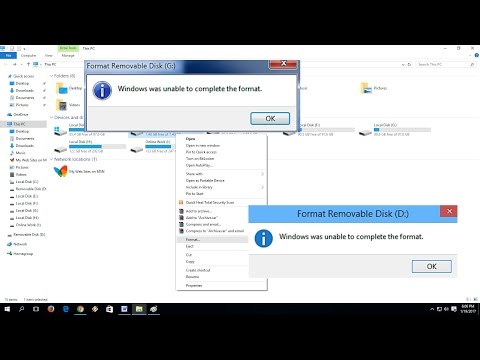
Task: Choose Turn on BitLocker
Action: pos(200,159)
